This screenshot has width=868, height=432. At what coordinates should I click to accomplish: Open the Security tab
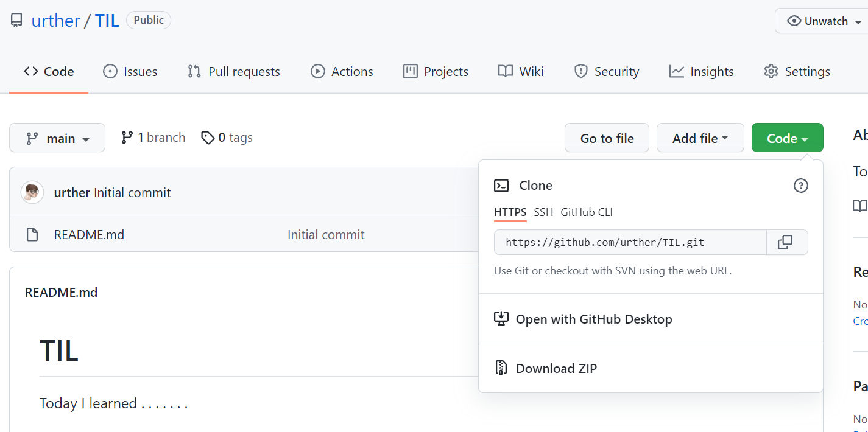607,71
